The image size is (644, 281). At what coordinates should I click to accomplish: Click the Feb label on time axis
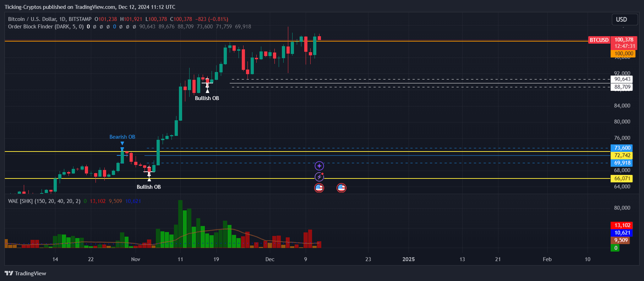(x=547, y=259)
